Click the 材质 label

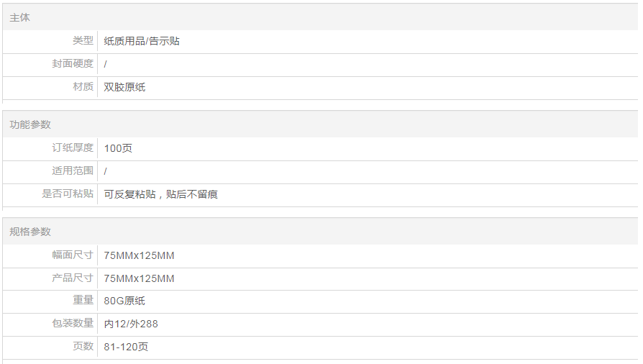pos(83,87)
